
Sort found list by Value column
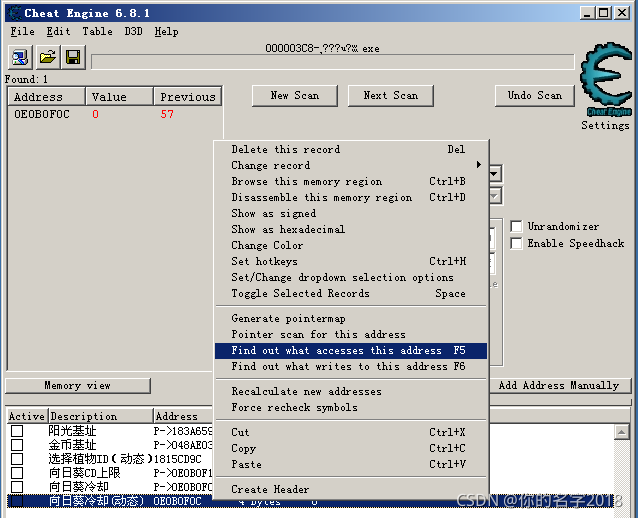[x=120, y=97]
